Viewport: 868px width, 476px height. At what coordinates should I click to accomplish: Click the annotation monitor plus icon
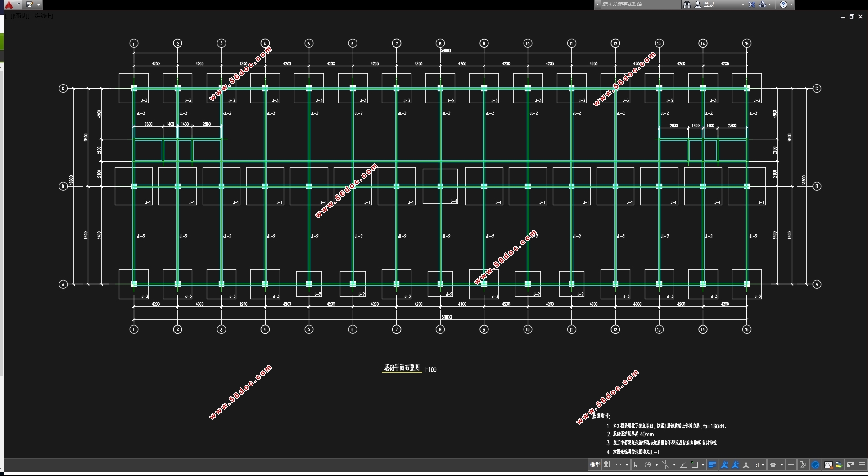[x=791, y=465]
